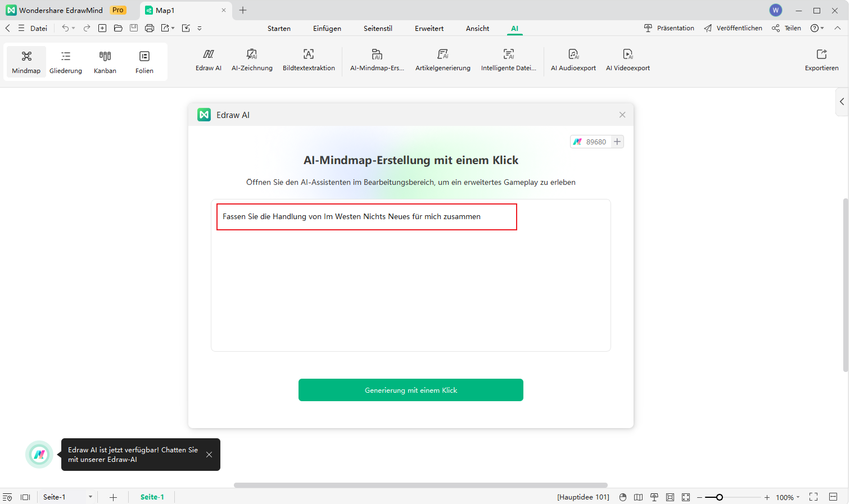Screen dimensions: 850x504
Task: Select the Seite-1 page tab
Action: pyautogui.click(x=152, y=497)
